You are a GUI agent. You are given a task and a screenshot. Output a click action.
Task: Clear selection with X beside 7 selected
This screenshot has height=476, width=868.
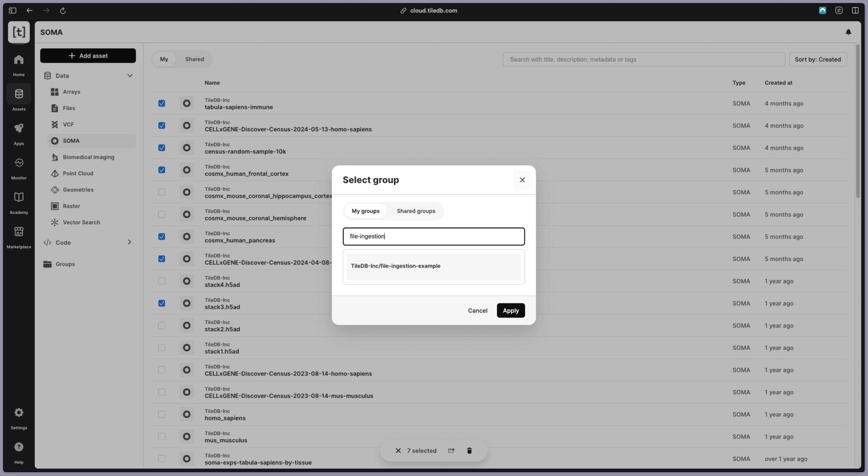pos(398,451)
